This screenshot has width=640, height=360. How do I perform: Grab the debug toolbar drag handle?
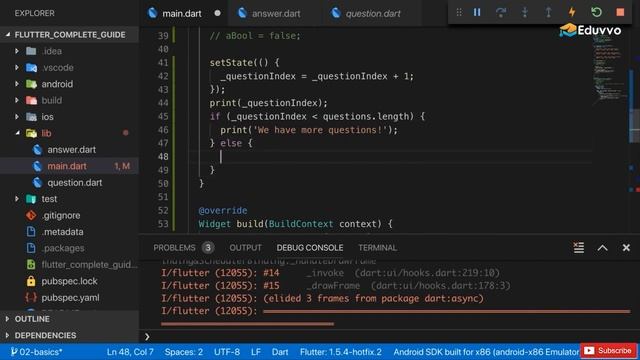click(459, 12)
